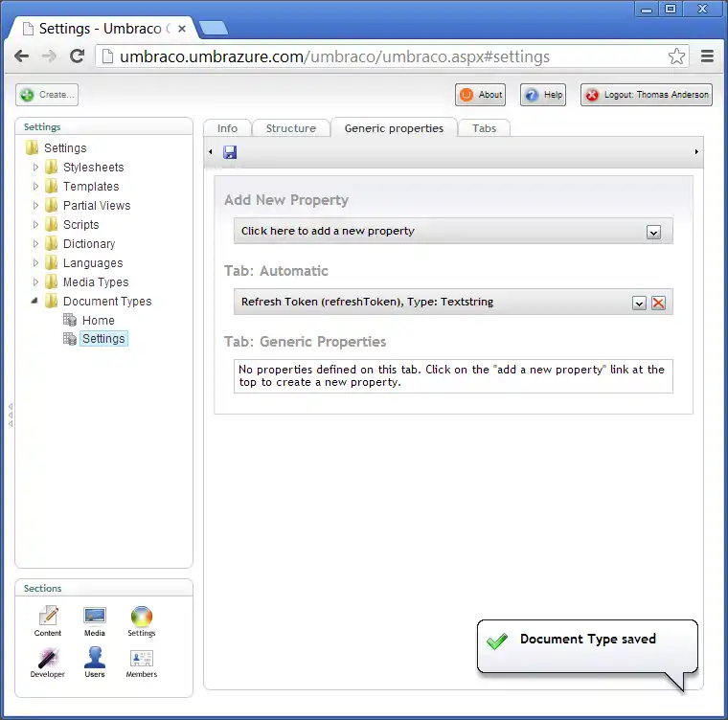Select the Partial Views label
The width and height of the screenshot is (728, 720).
click(97, 205)
